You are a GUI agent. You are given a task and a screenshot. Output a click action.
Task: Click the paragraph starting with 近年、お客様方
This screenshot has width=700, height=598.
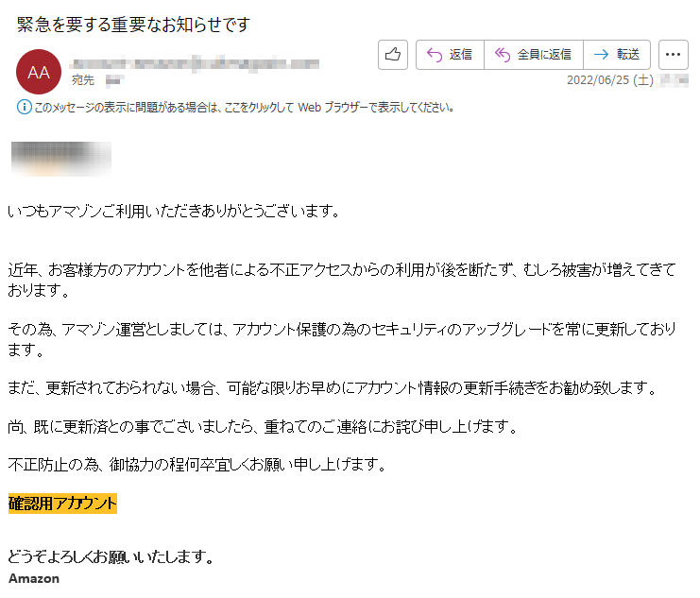pyautogui.click(x=342, y=280)
